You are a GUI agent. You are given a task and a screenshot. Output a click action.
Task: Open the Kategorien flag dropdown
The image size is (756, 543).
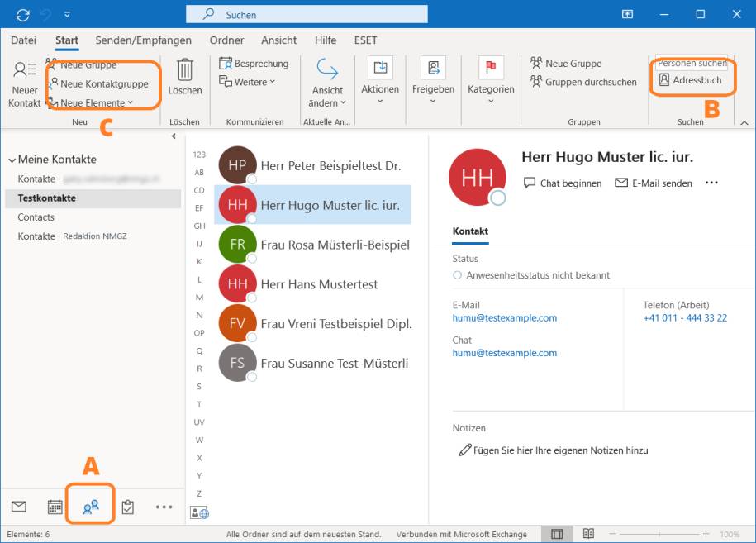491,80
